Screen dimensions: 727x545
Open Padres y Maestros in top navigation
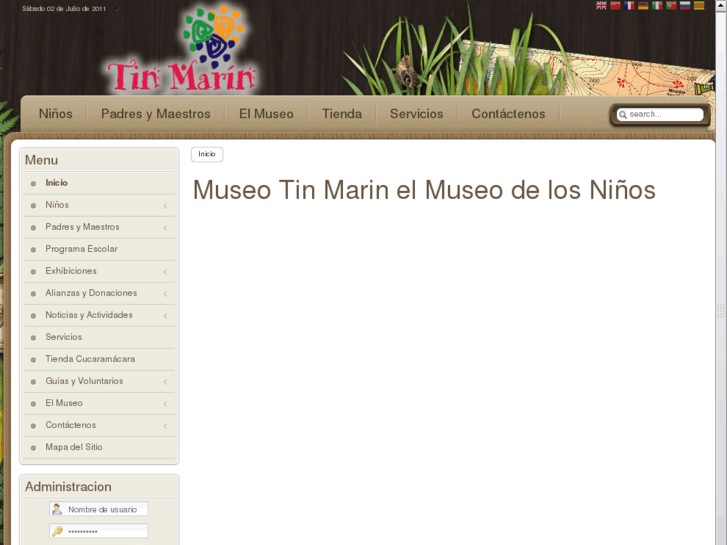pos(156,114)
